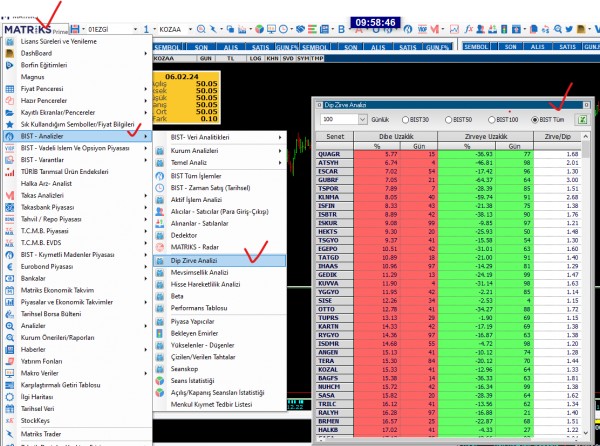Click the QUAGR row symbol
The image size is (600, 446).
pos(329,154)
